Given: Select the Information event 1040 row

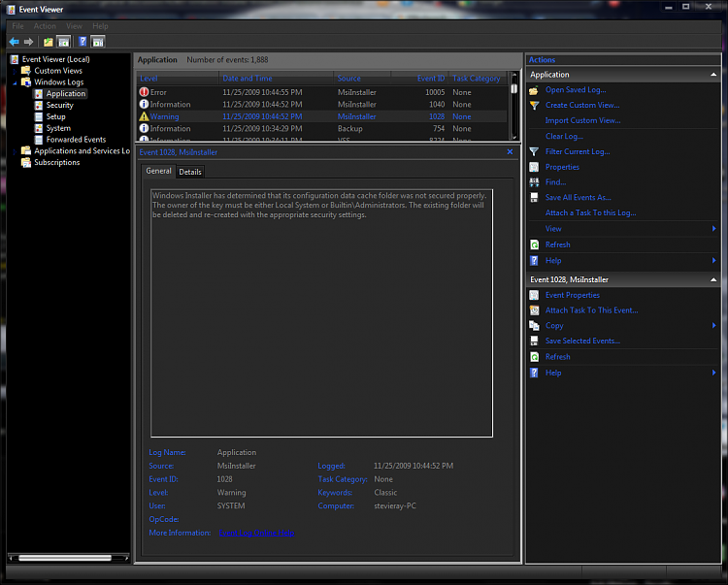Looking at the screenshot, I should coord(322,105).
